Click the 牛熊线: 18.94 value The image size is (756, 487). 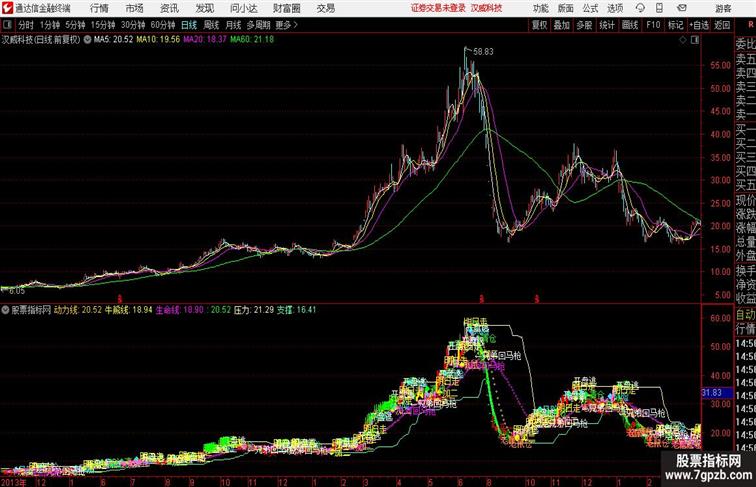point(128,310)
